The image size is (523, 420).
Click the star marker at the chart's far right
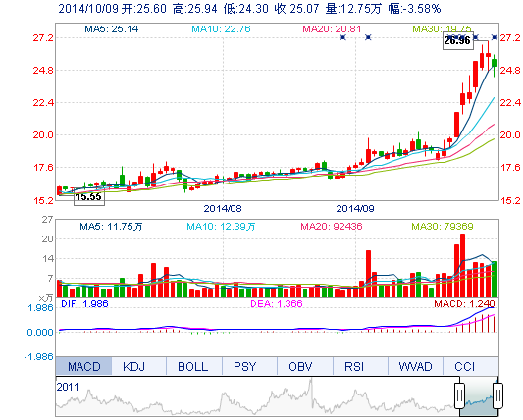click(495, 37)
